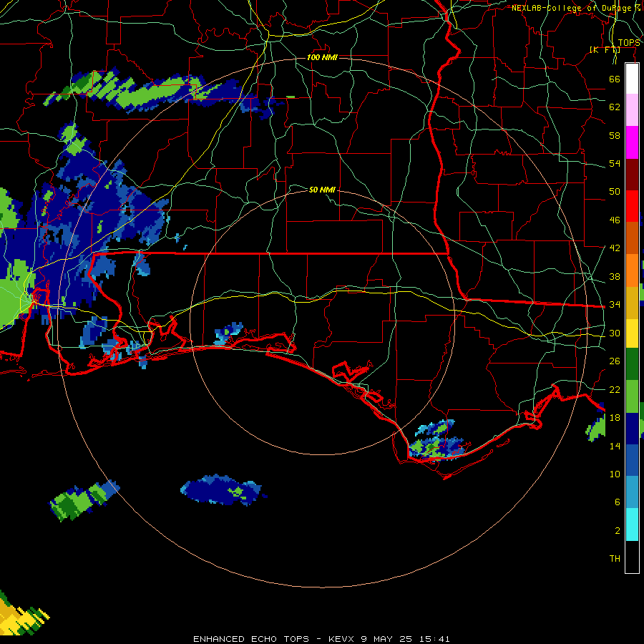Click the legend value "54"
The width and height of the screenshot is (644, 644).
pos(615,163)
